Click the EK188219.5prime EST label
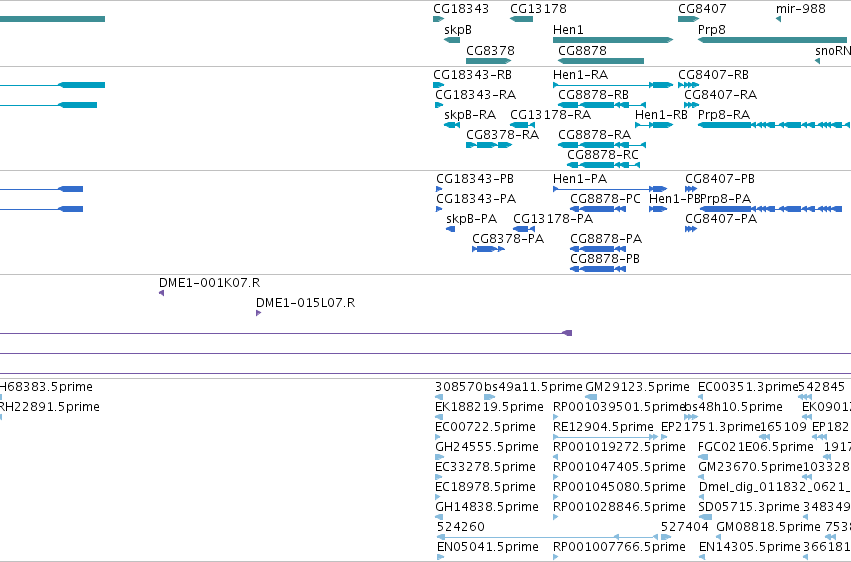The image size is (851, 562). [x=489, y=407]
